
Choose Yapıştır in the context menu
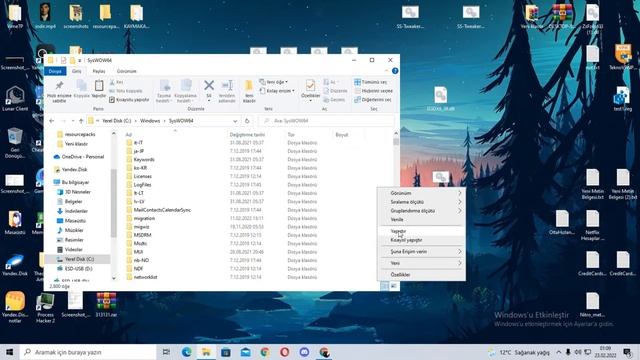point(422,231)
